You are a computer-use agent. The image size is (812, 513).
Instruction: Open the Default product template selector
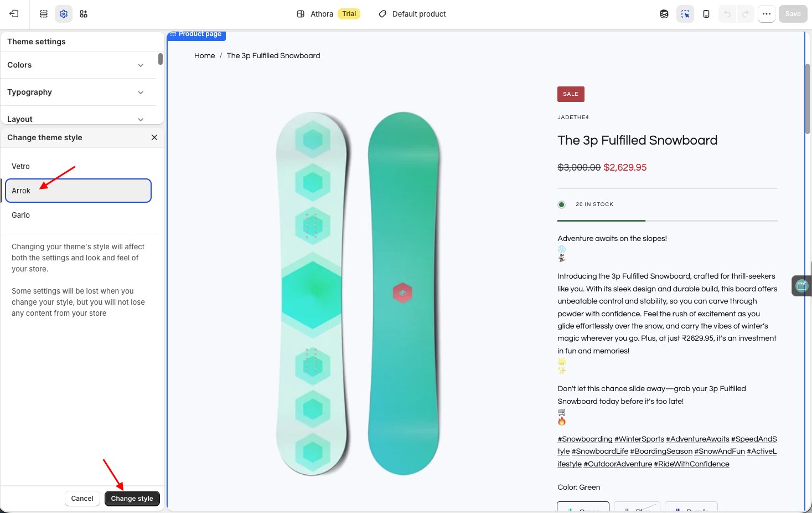[x=412, y=14]
